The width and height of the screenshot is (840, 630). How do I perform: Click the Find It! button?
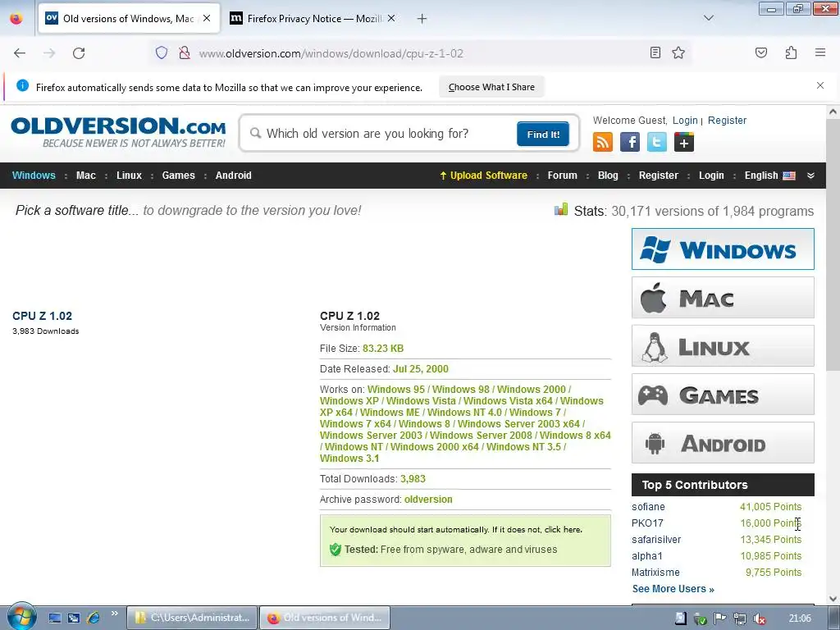pos(543,134)
